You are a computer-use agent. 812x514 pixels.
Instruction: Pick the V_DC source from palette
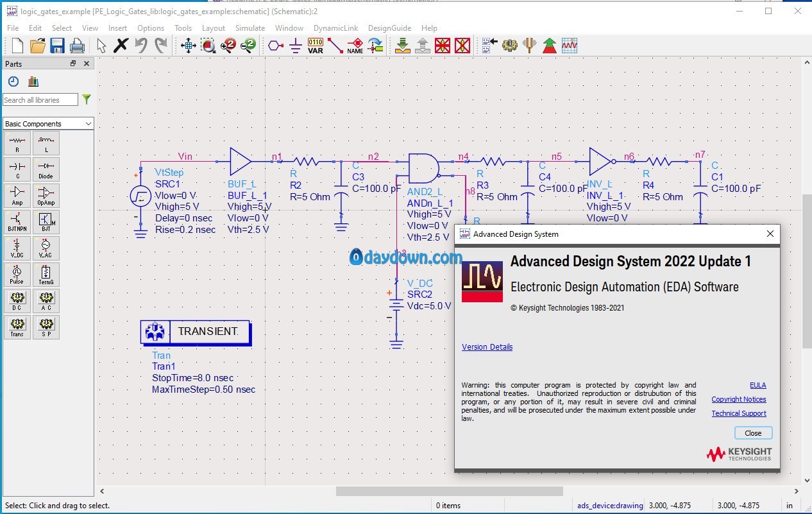17,248
